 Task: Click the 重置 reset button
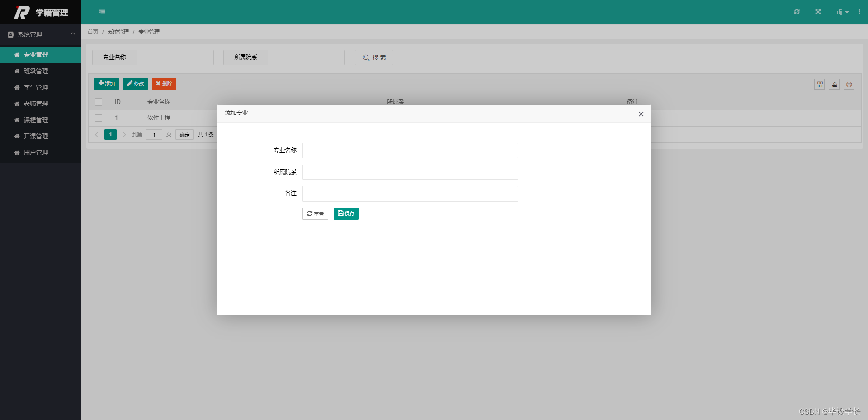(x=315, y=214)
